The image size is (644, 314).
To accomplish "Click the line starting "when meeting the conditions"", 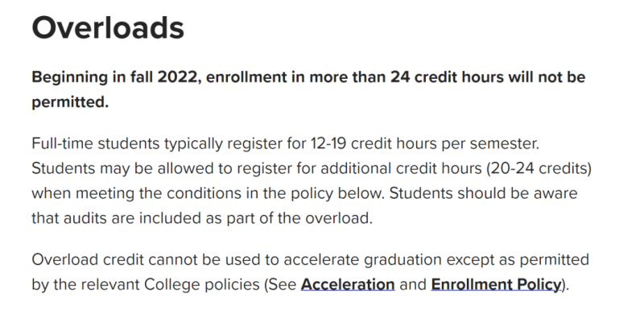I will (x=305, y=193).
